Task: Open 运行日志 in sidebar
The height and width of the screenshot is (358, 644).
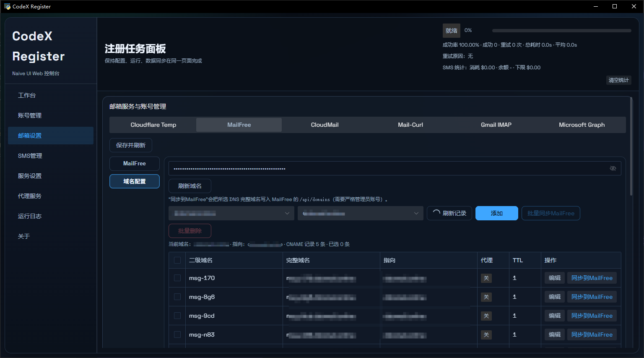Action: click(51, 216)
